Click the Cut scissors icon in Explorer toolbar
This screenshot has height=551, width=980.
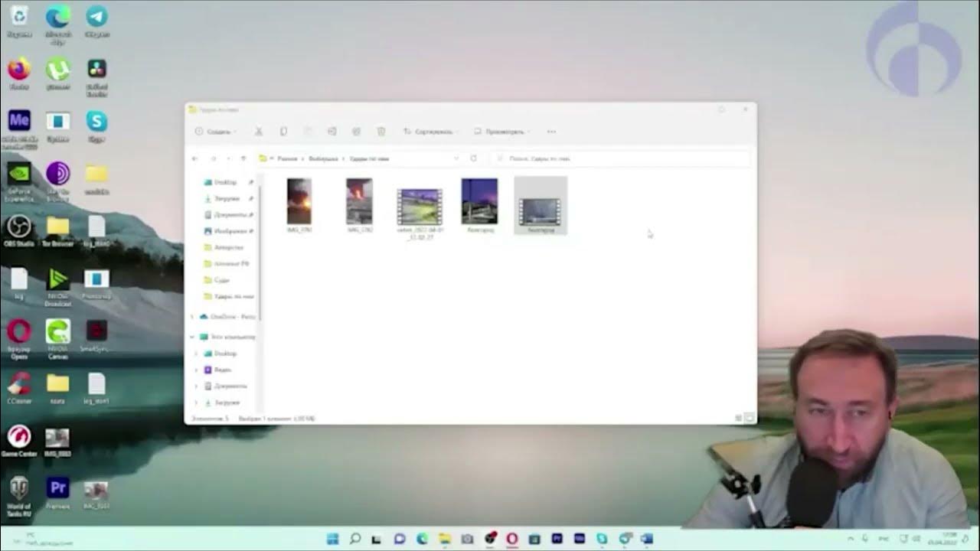259,132
